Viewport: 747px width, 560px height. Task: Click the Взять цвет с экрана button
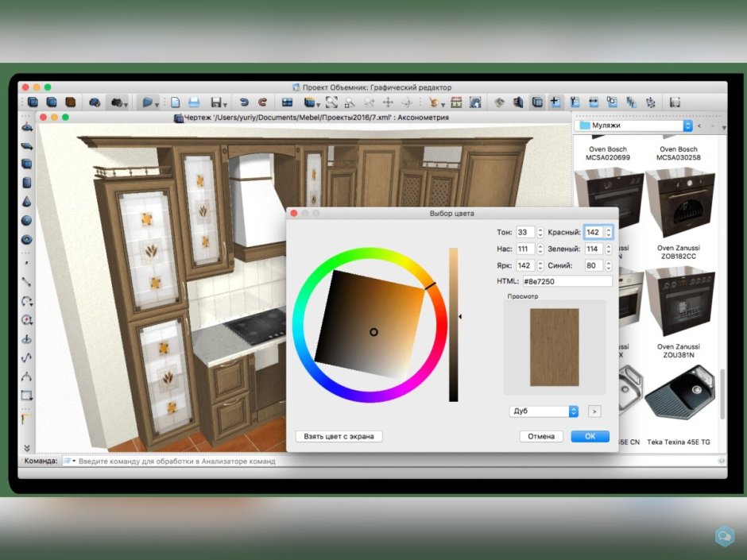pos(339,436)
